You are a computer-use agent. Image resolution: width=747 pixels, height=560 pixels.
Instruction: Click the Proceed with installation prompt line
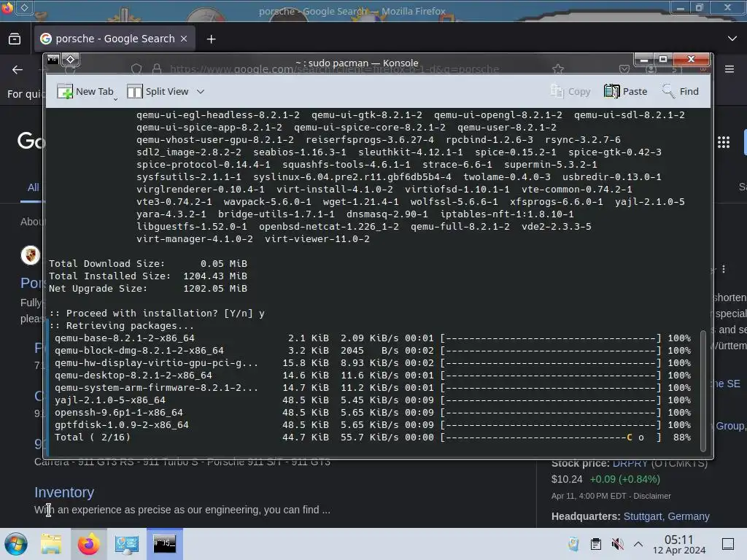(x=157, y=314)
